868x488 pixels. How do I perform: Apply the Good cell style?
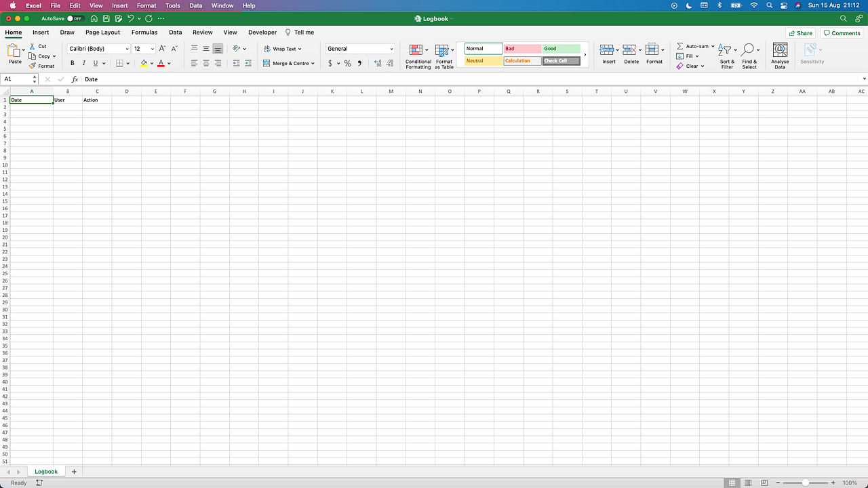[561, 48]
